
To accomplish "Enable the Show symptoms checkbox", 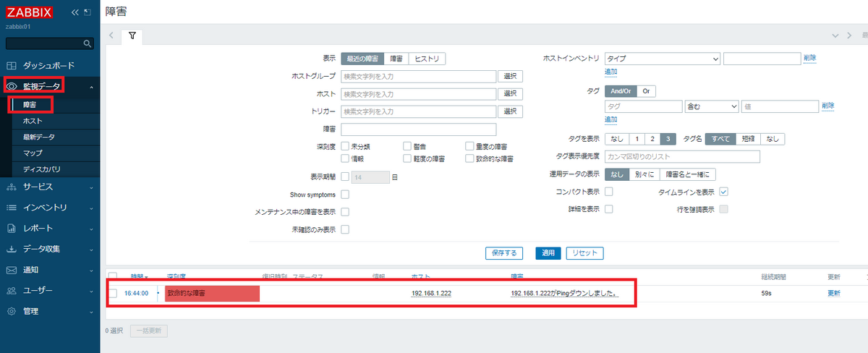I will [345, 195].
